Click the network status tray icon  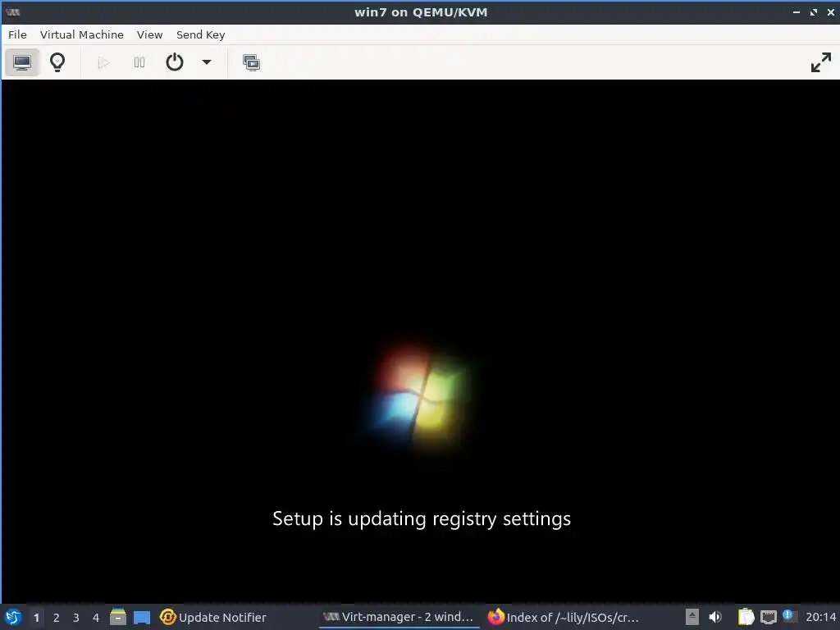[x=769, y=617]
